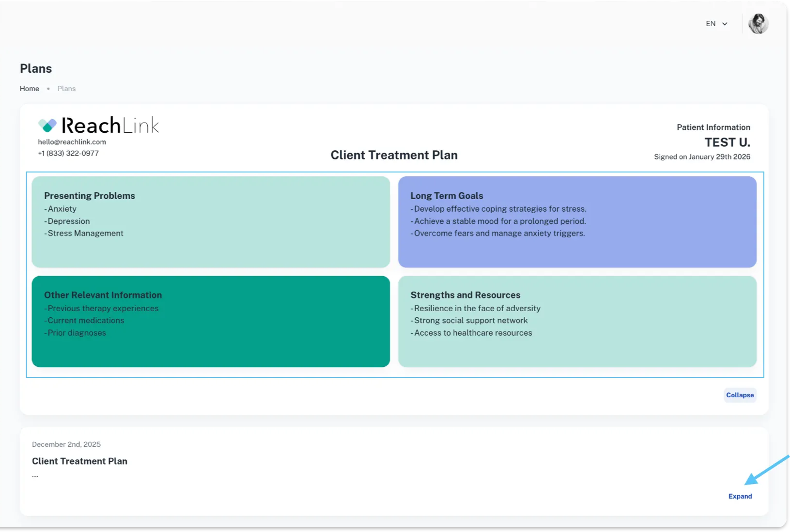Click the Plans page heading

tap(36, 69)
